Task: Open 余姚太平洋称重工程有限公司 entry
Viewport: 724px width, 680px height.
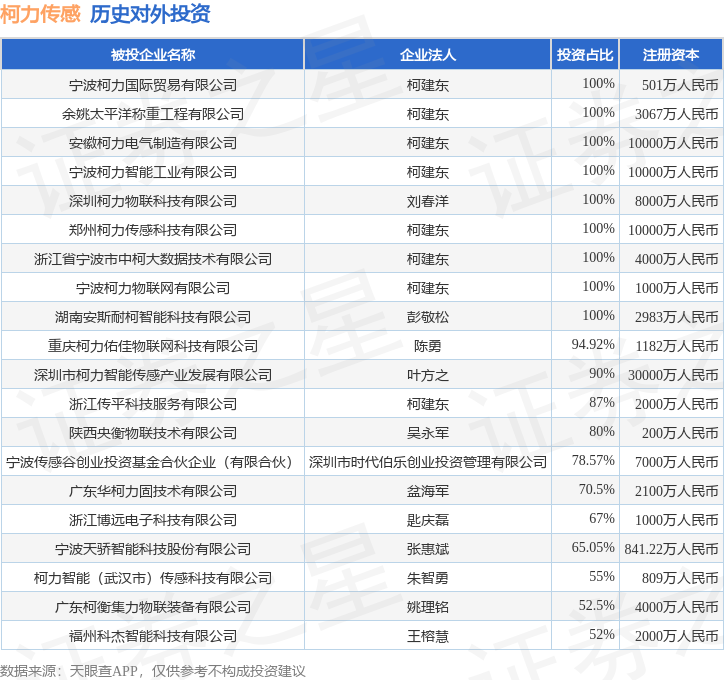Action: tap(153, 114)
